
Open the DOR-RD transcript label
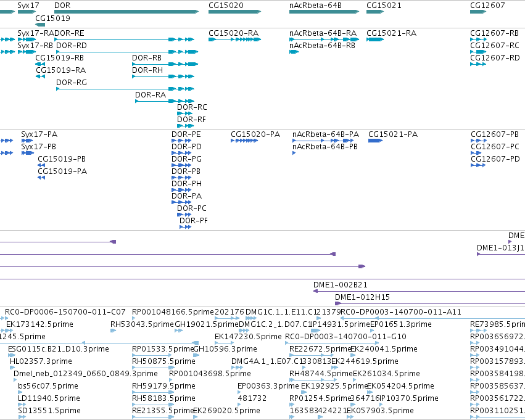(72, 46)
